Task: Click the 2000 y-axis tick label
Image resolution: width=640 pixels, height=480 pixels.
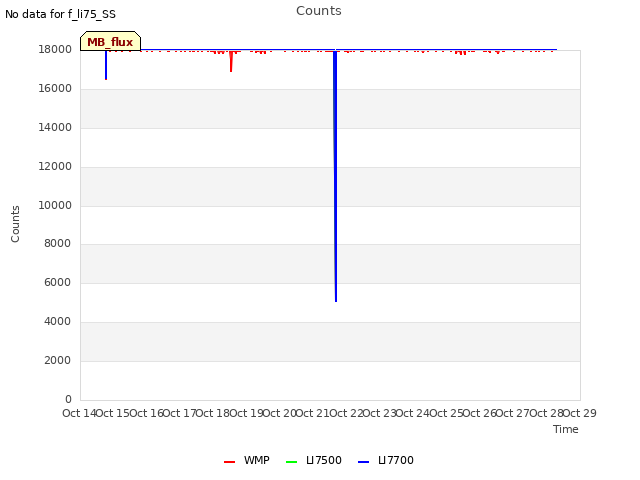Action: click(x=58, y=360)
